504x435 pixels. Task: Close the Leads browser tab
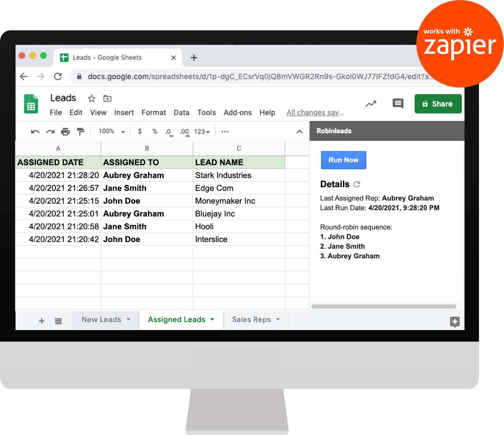[173, 58]
